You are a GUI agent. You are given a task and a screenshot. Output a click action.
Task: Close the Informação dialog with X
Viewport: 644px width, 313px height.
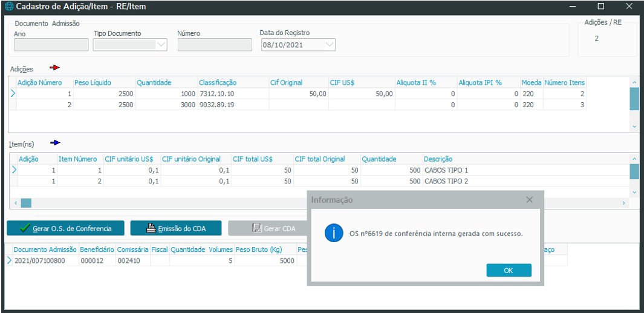coord(530,200)
